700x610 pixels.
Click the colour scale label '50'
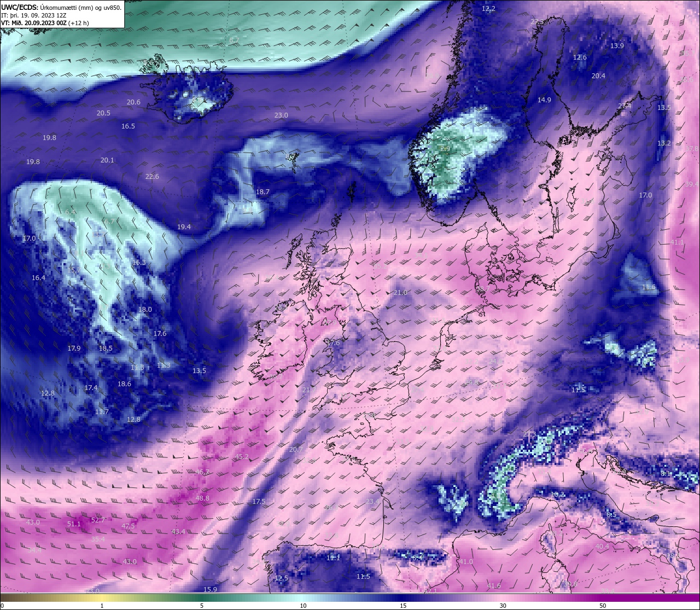602,606
